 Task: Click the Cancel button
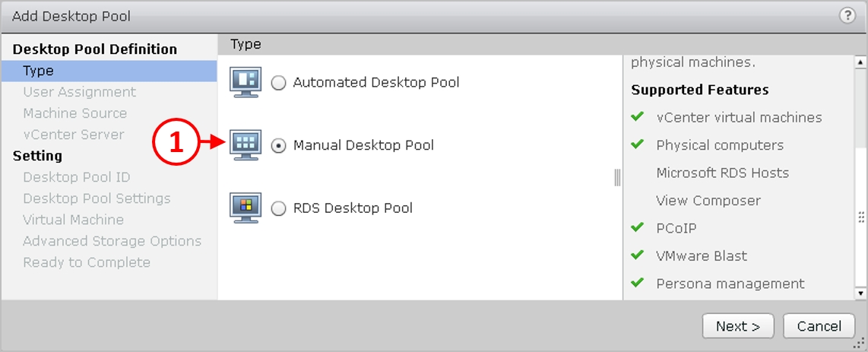coord(819,326)
